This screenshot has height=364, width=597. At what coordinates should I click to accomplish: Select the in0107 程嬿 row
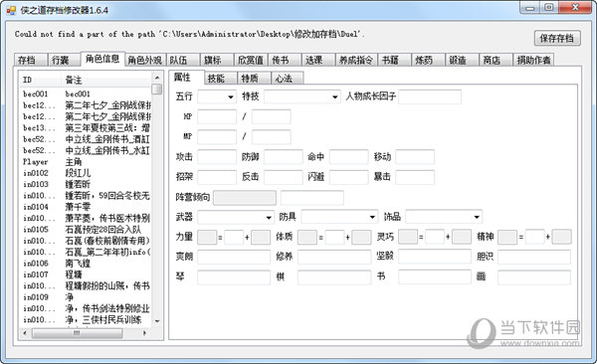(x=87, y=274)
